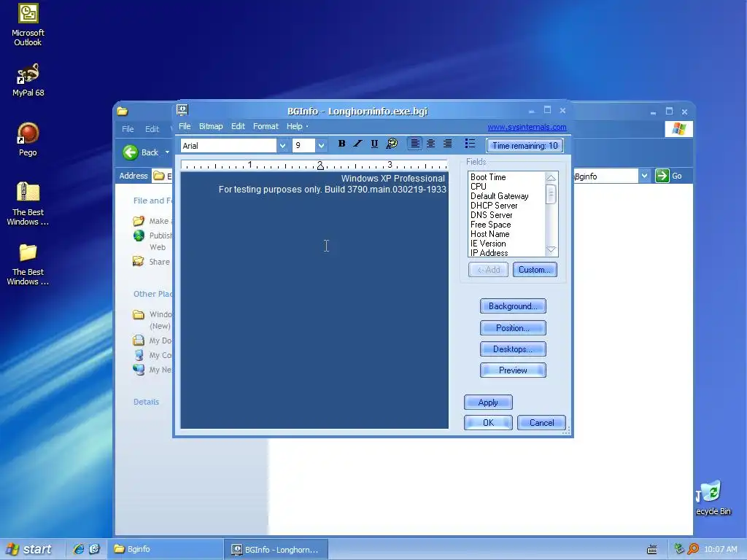Click the Background... button
Image resolution: width=747 pixels, height=560 pixels.
pos(513,306)
